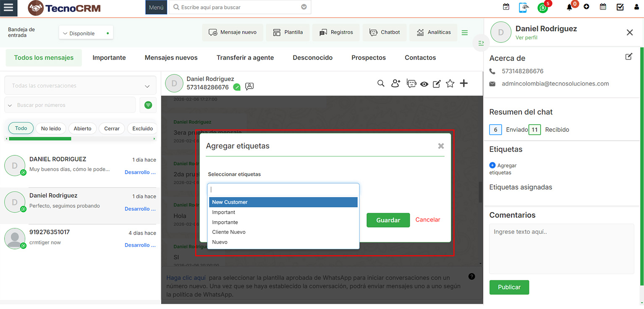Toggle the eye icon in chat header

point(424,84)
